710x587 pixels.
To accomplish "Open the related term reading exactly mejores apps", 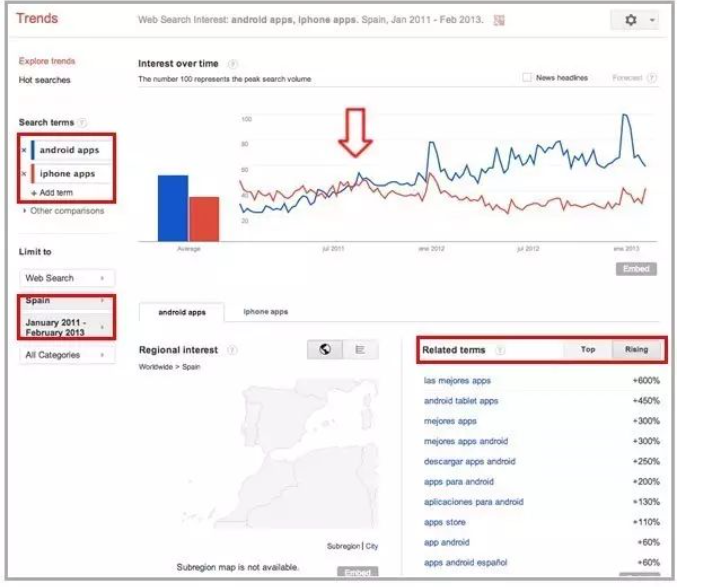I will (450, 421).
